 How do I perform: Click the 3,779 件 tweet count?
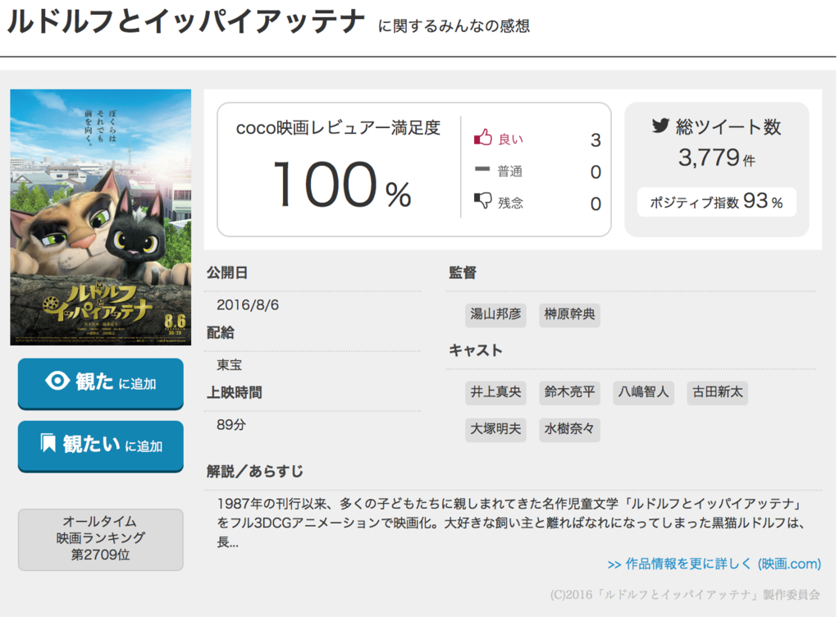tap(716, 158)
